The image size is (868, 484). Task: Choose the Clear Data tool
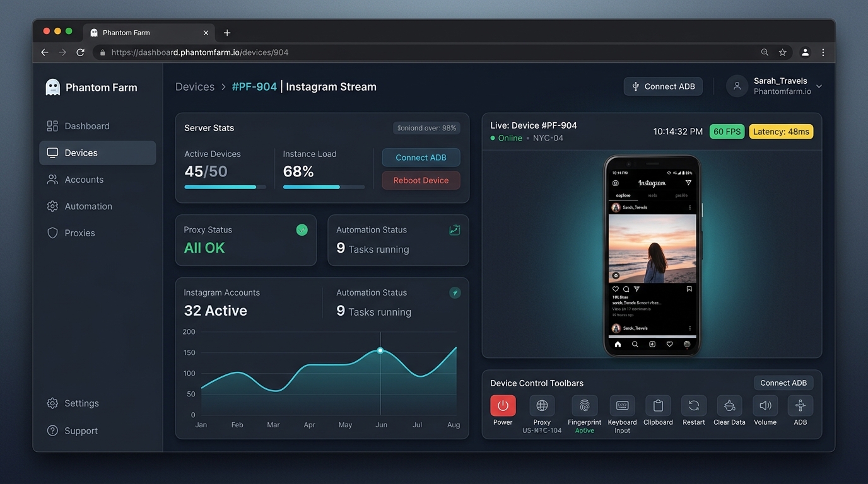click(x=729, y=405)
